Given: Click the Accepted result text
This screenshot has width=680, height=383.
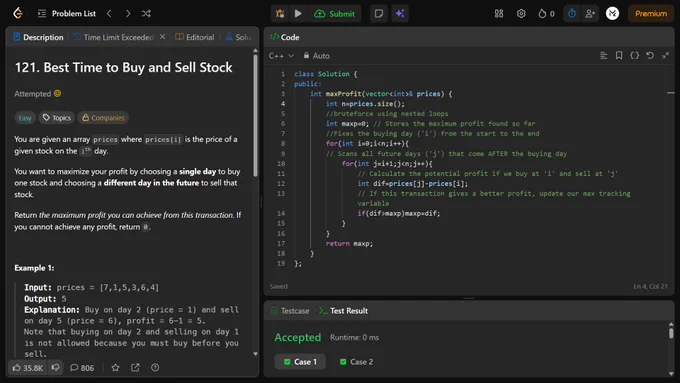Looking at the screenshot, I should [x=298, y=337].
